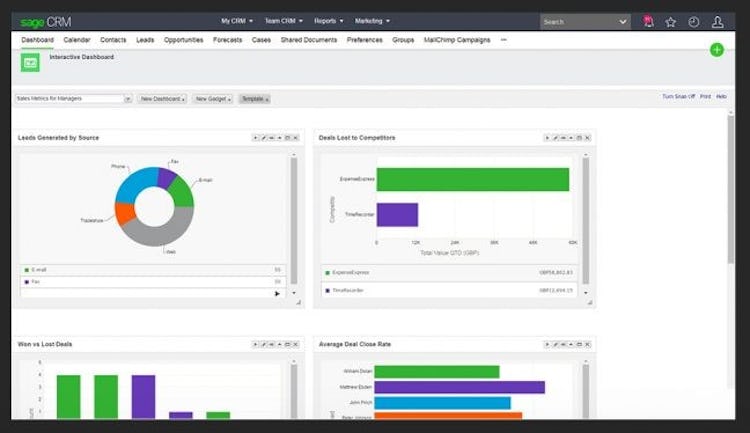Click the Print link
The image size is (750, 433).
coord(705,97)
